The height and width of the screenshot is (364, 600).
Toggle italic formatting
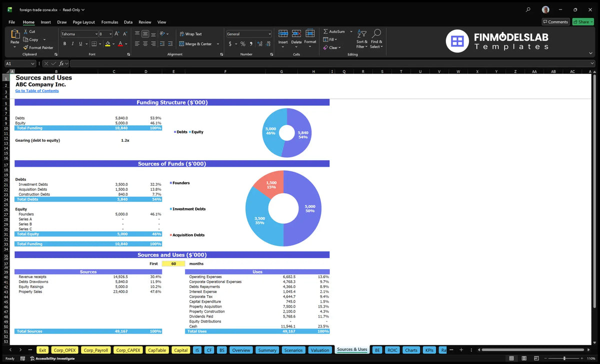tap(72, 44)
